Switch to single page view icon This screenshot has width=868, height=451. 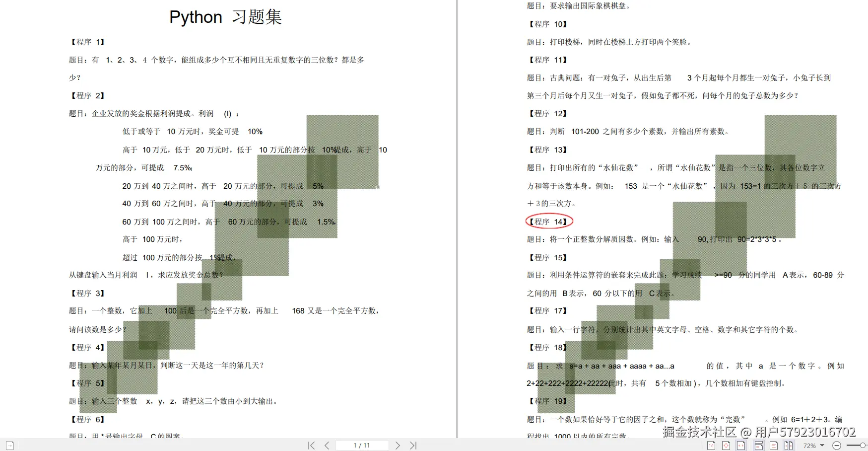(774, 446)
